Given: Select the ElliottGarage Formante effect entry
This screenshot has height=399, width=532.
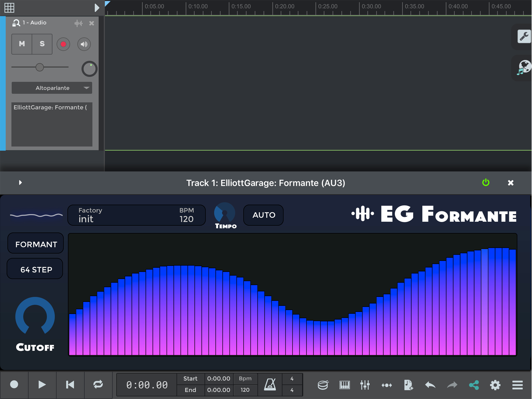Looking at the screenshot, I should (x=50, y=107).
